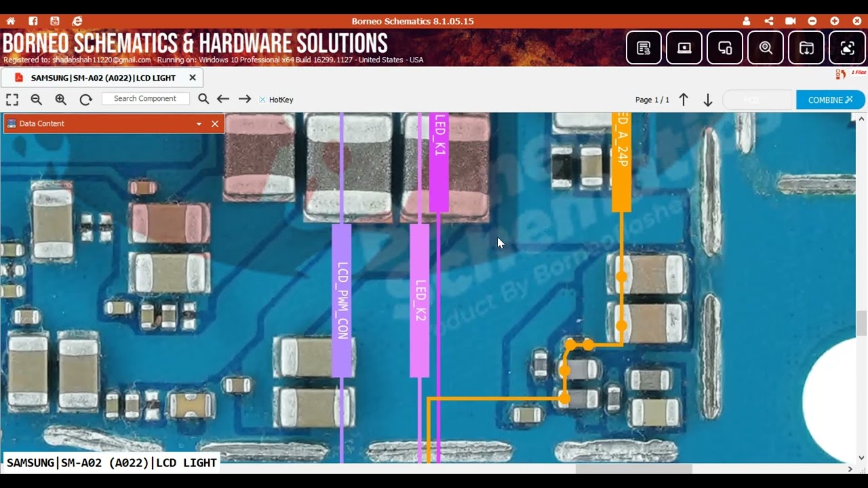Zoom in using the magnifier plus icon
The width and height of the screenshot is (868, 488).
(x=61, y=100)
